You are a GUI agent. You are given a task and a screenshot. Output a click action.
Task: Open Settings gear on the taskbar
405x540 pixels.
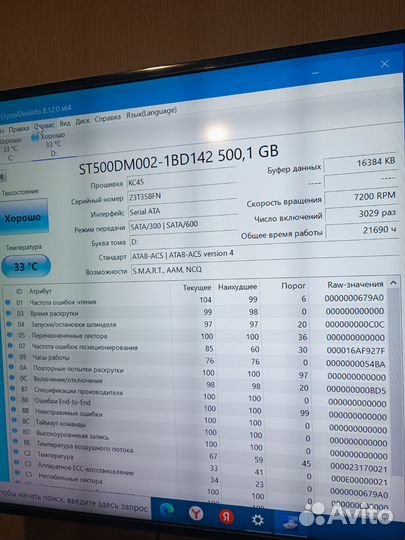258,520
